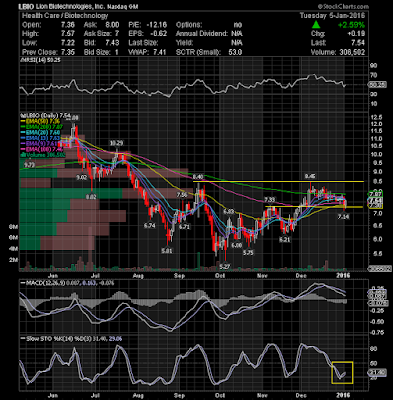Select the Low price 7.22
Viewport: 393px width, 400px height.
coord(68,43)
